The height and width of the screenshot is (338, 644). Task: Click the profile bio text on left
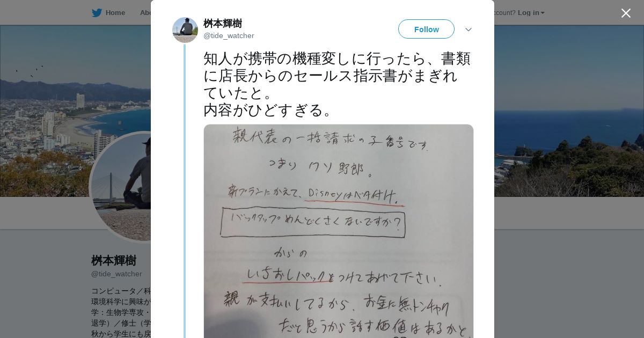(x=121, y=312)
